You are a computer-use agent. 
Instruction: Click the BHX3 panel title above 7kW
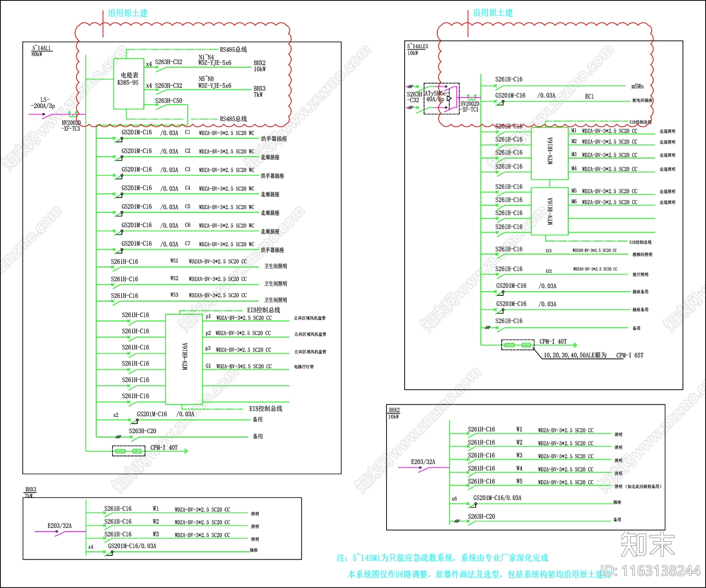(x=31, y=489)
